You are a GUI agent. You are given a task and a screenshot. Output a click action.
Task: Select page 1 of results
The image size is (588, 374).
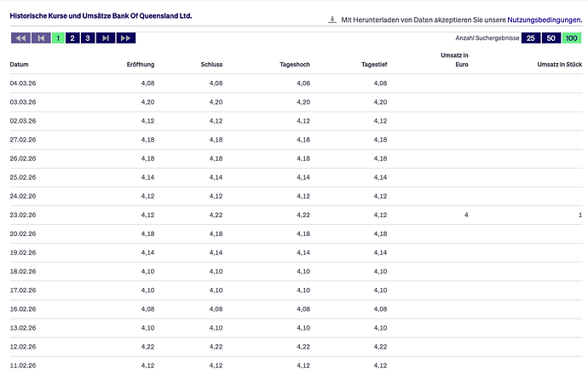(x=58, y=37)
